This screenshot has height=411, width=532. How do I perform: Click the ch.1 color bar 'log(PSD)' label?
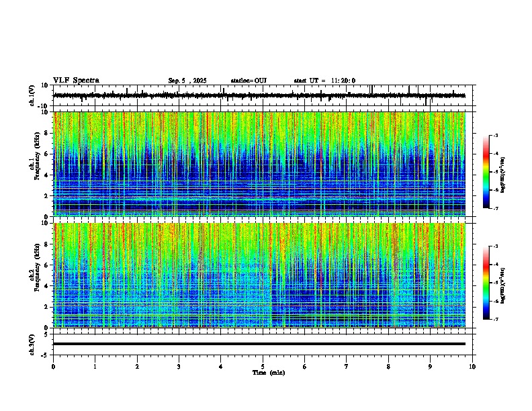pyautogui.click(x=502, y=175)
